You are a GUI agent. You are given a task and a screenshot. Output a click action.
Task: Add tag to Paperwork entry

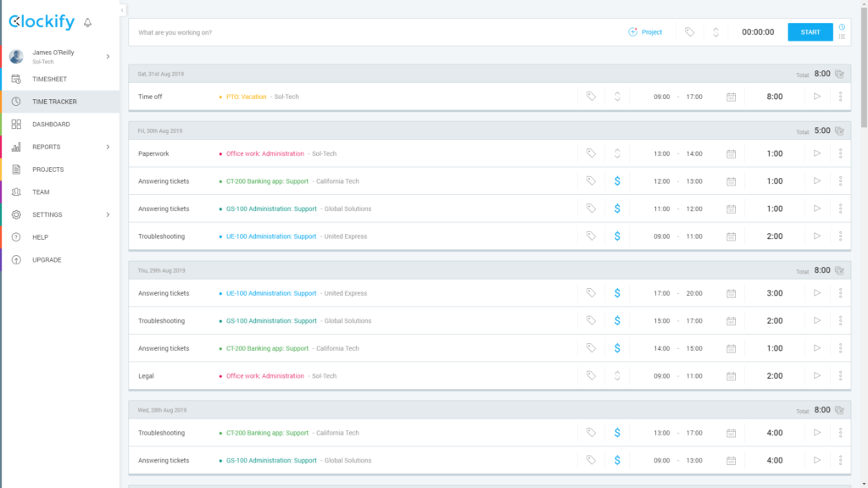(591, 153)
